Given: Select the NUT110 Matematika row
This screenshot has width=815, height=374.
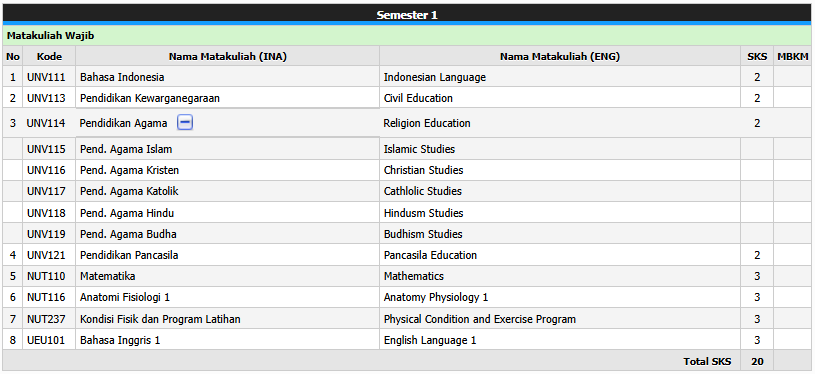Looking at the screenshot, I should pyautogui.click(x=407, y=276).
